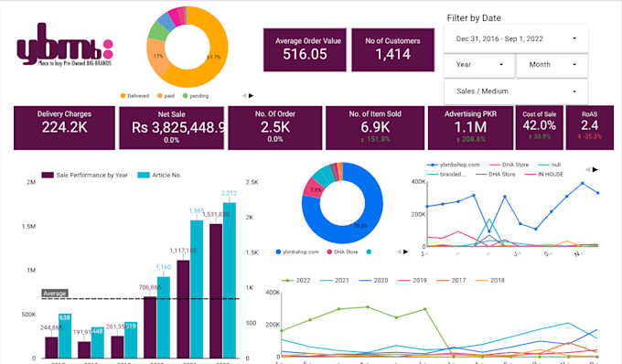
Task: Click the 151.8% change under Item Sold
Action: click(375, 139)
